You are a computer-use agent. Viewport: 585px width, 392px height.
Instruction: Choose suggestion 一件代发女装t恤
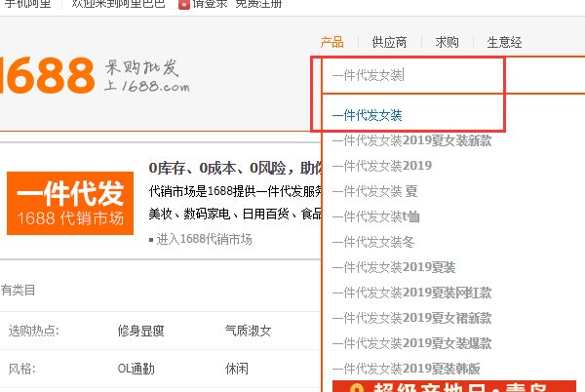(375, 216)
